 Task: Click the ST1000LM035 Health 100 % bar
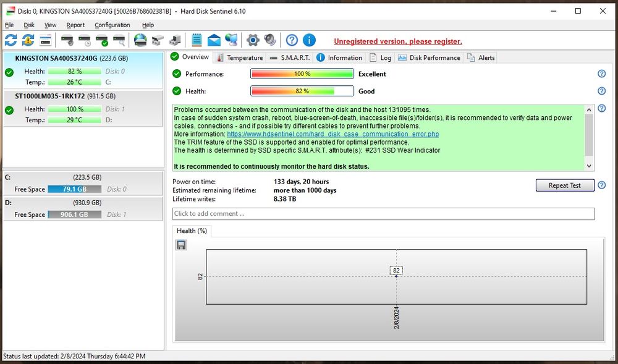(x=75, y=109)
